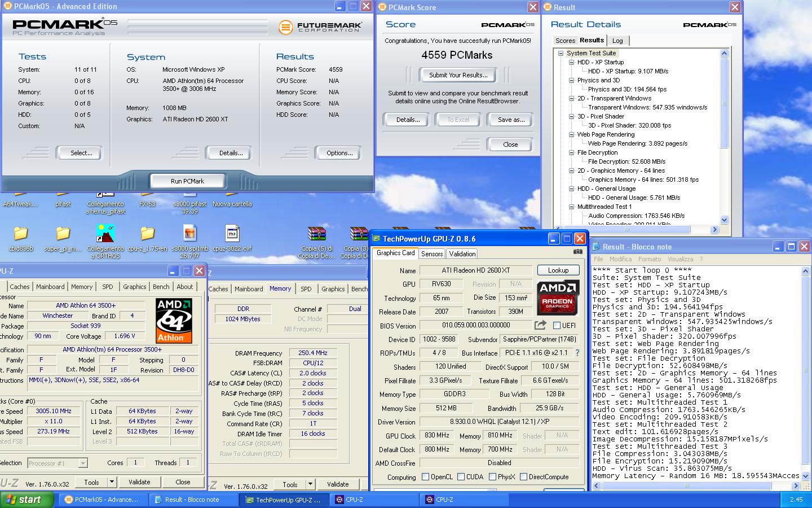Click the Result window title bar icon

(547, 7)
